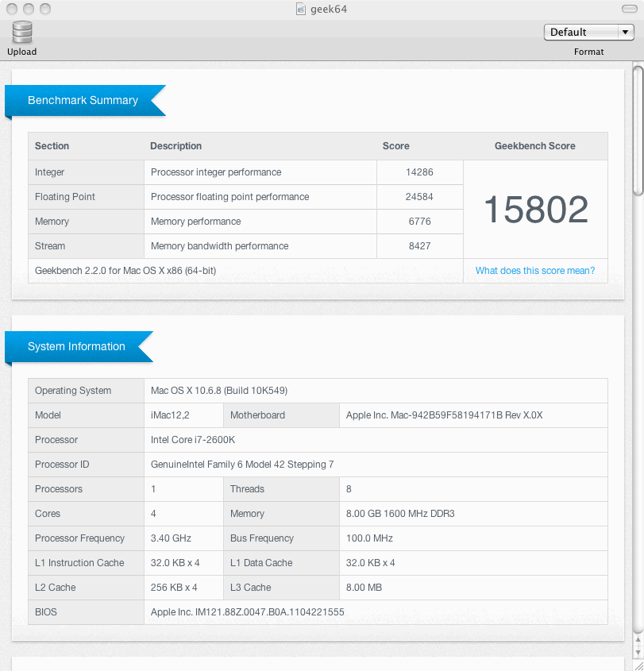Open the Default format dropdown
The width and height of the screenshot is (644, 671).
click(x=588, y=32)
